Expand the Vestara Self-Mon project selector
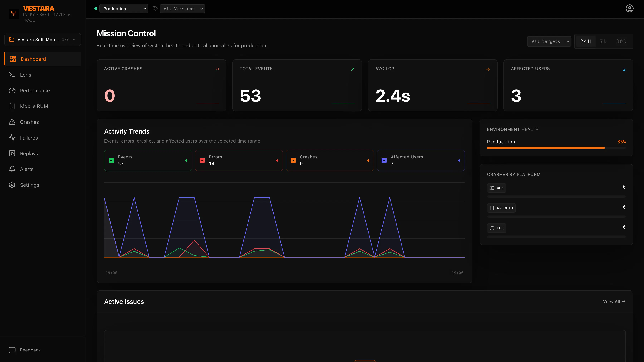The width and height of the screenshot is (644, 362). click(x=43, y=40)
